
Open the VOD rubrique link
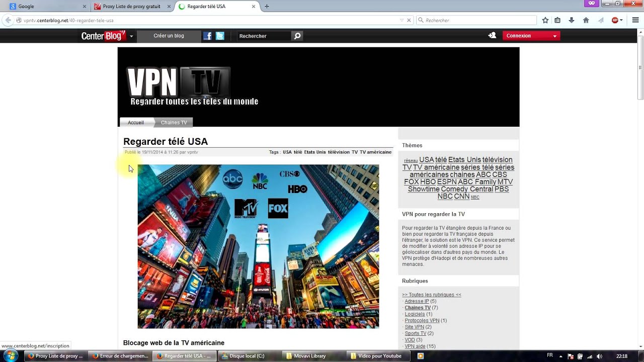pos(410,340)
